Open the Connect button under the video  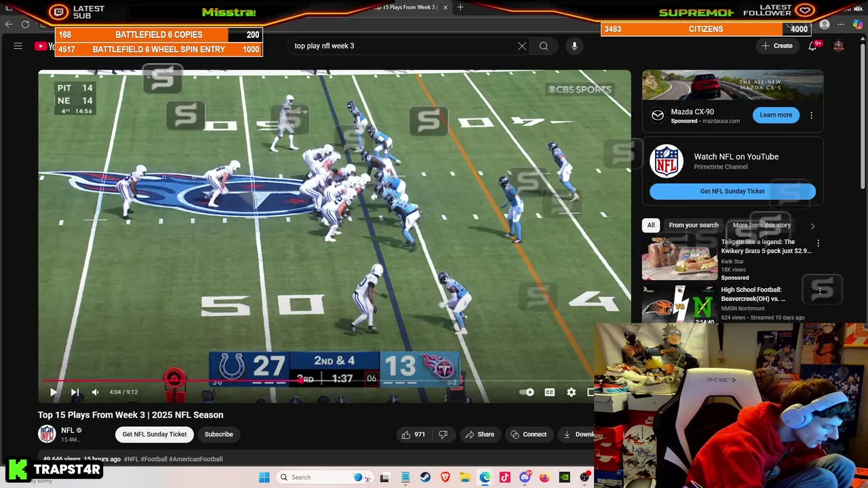pyautogui.click(x=529, y=434)
